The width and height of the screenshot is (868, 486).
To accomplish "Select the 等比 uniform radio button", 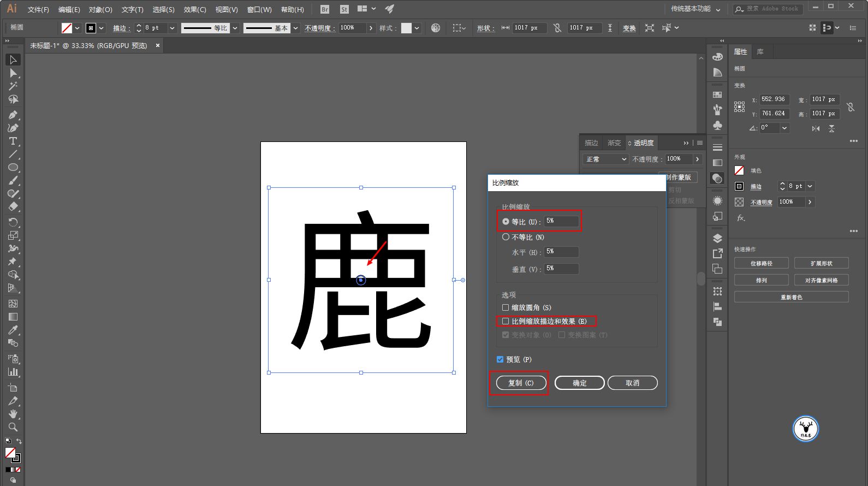I will click(x=506, y=222).
